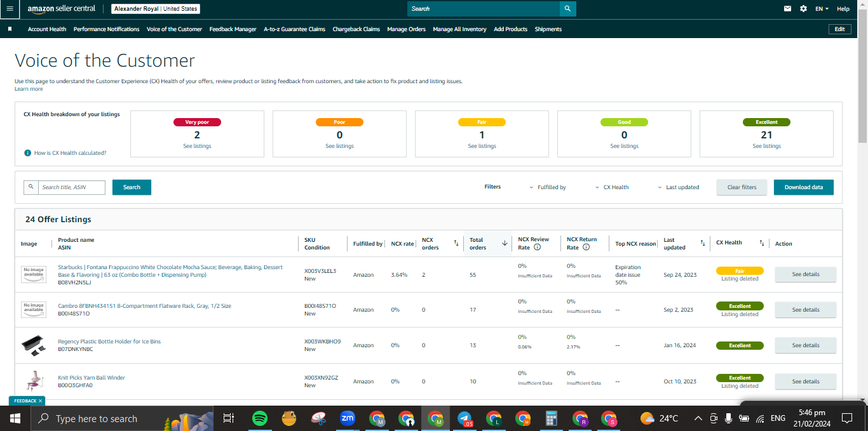Open A-to-z Guarantee Claims
Image resolution: width=868 pixels, height=431 pixels.
294,29
